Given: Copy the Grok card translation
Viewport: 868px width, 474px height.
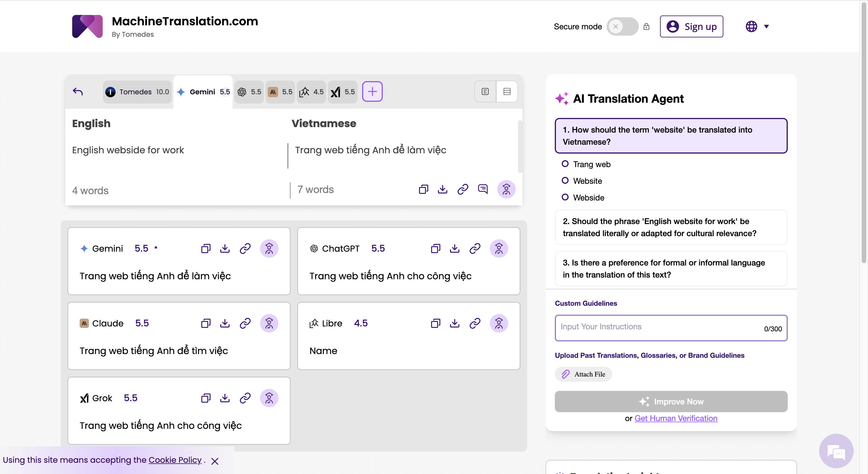Looking at the screenshot, I should (206, 398).
